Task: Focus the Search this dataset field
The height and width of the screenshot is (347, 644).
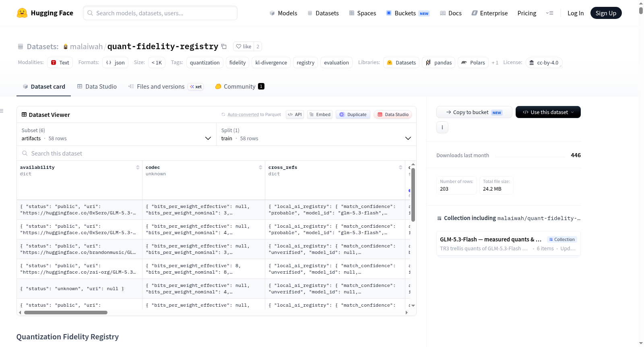Action: 217,153
